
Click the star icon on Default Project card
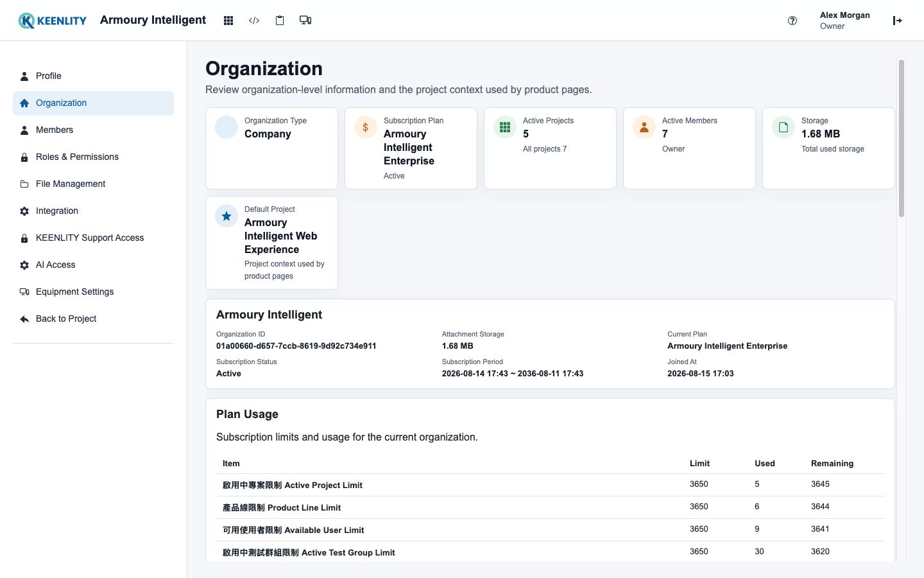point(227,216)
